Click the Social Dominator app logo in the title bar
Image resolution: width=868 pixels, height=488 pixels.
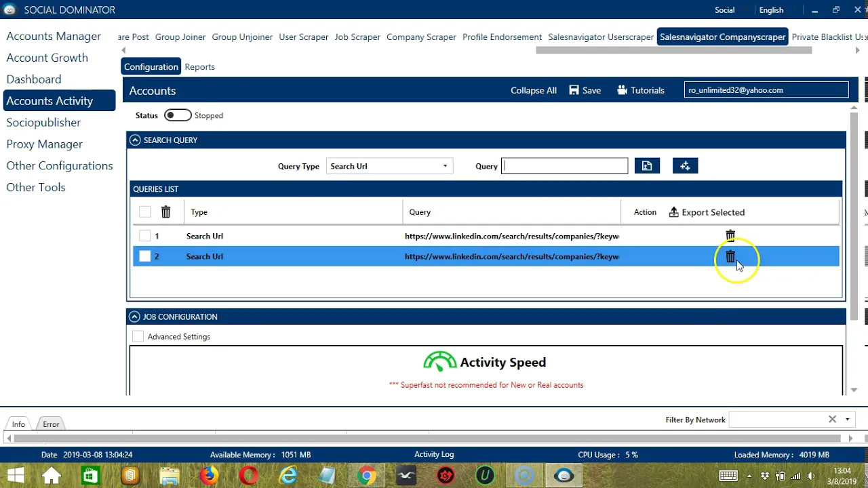(x=9, y=9)
